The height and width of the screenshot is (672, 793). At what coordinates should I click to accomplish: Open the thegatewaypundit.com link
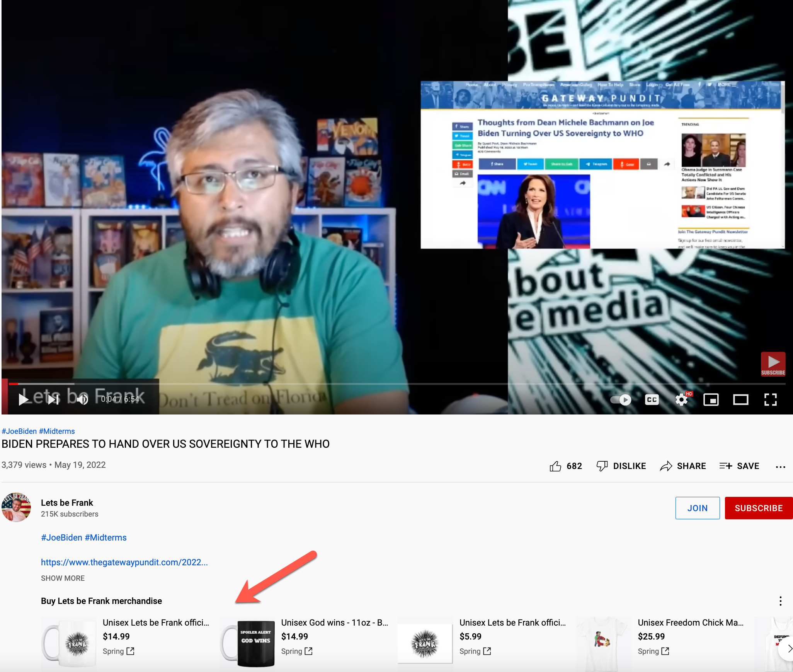tap(124, 562)
